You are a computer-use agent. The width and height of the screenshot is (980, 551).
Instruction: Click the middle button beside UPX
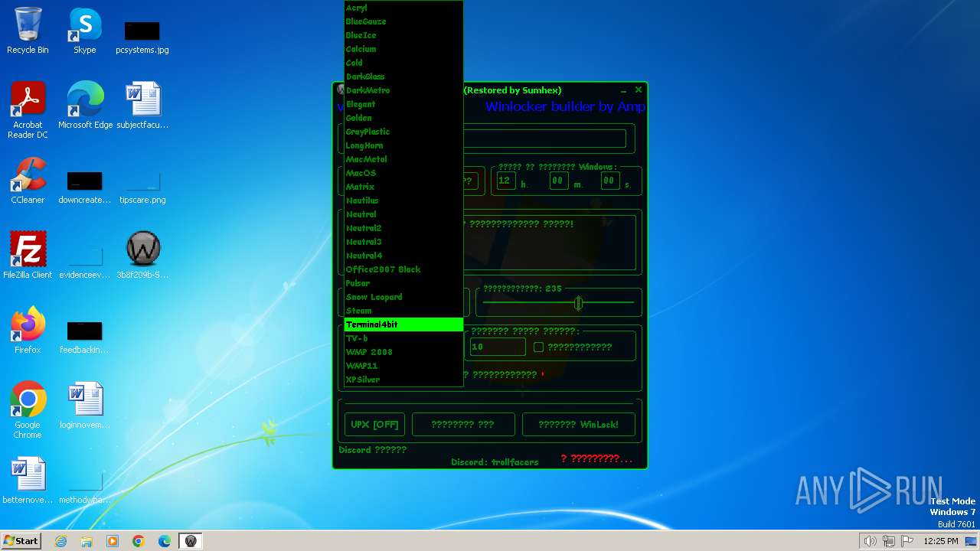point(463,424)
